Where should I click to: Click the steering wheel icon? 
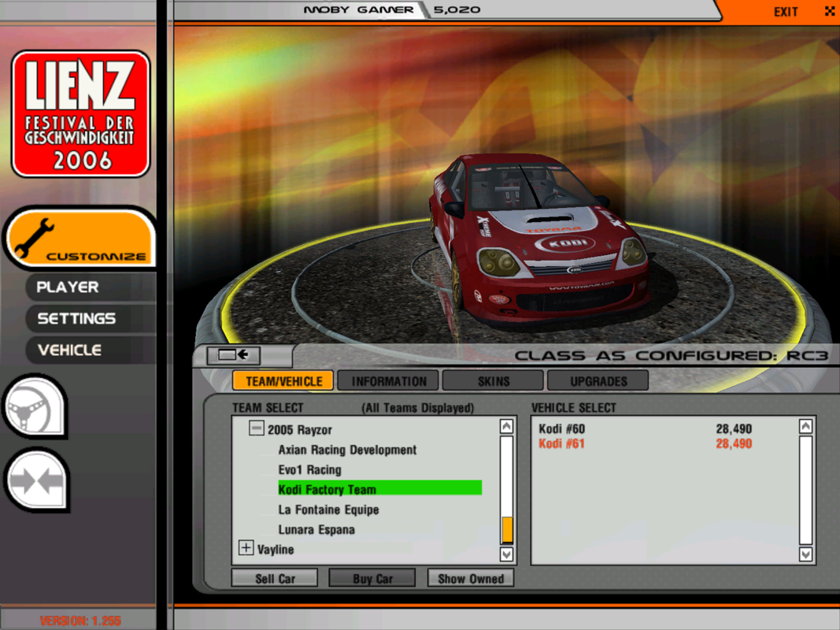37,405
